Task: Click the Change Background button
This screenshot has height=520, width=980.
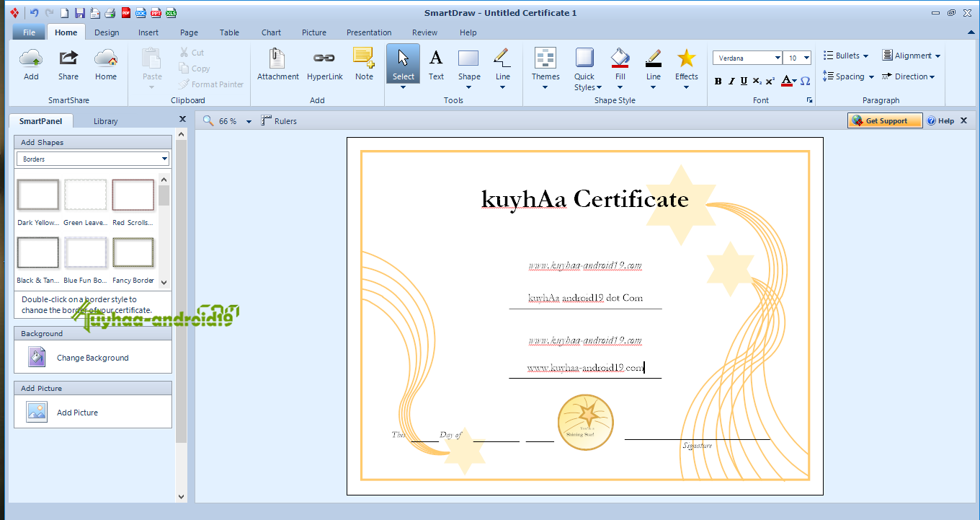Action: point(93,357)
